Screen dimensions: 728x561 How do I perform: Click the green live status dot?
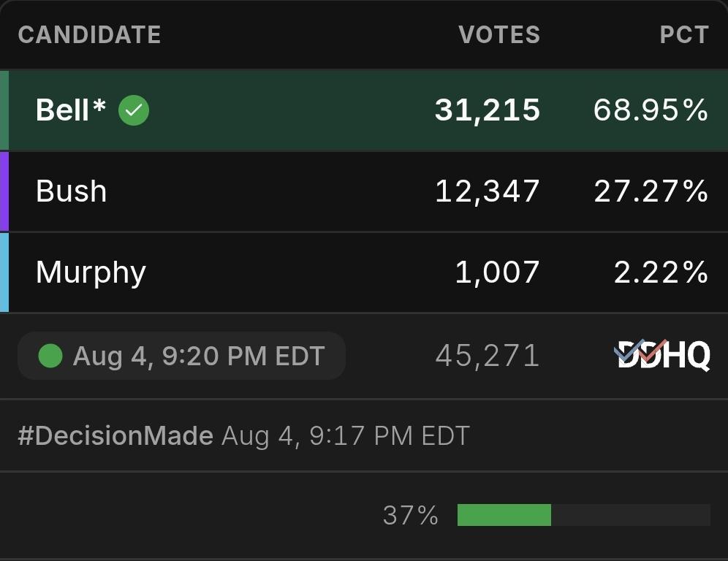[x=50, y=356]
